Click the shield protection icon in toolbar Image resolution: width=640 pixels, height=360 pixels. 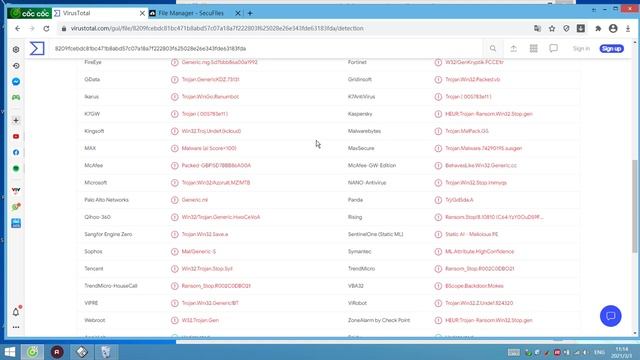[566, 29]
